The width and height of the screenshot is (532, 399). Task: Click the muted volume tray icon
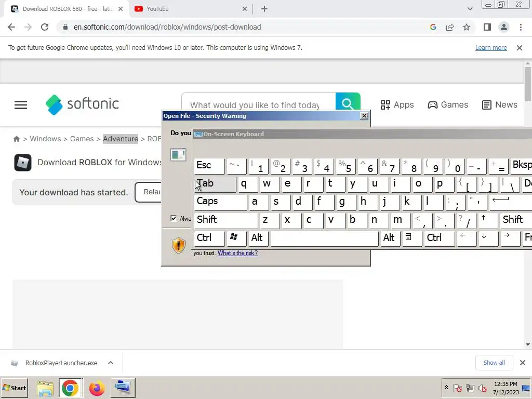pyautogui.click(x=483, y=388)
